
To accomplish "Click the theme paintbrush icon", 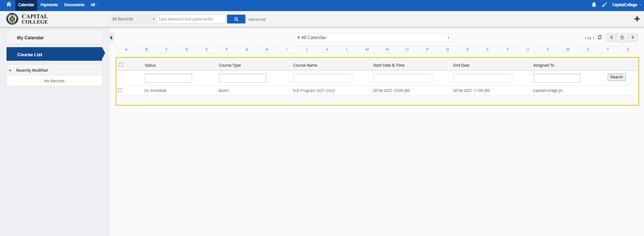I will pyautogui.click(x=604, y=5).
